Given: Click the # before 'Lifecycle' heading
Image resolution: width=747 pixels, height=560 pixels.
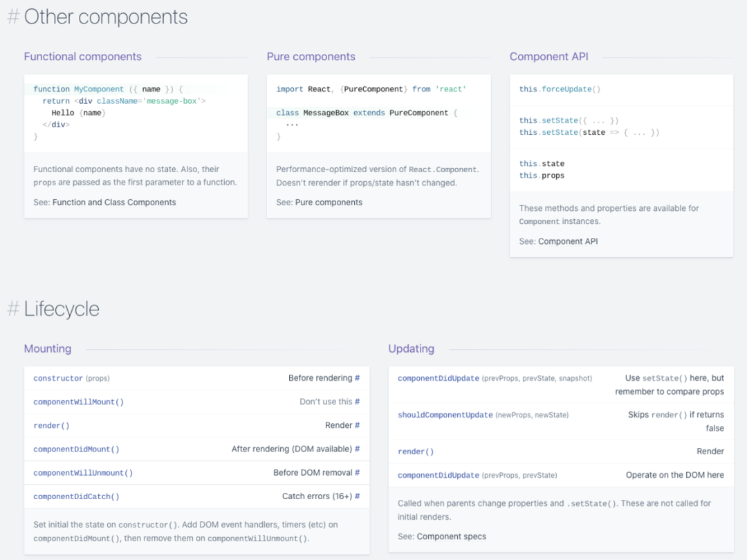Looking at the screenshot, I should [x=13, y=309].
